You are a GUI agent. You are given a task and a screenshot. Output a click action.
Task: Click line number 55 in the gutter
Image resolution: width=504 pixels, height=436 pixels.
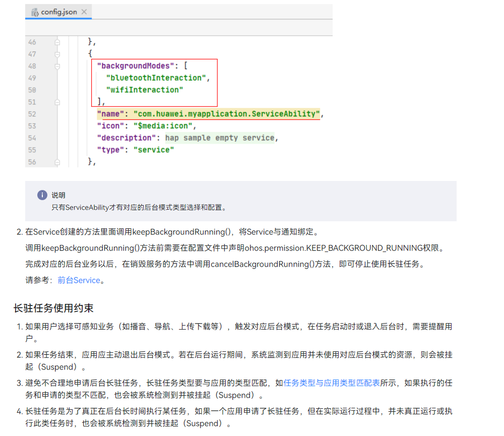[32, 150]
